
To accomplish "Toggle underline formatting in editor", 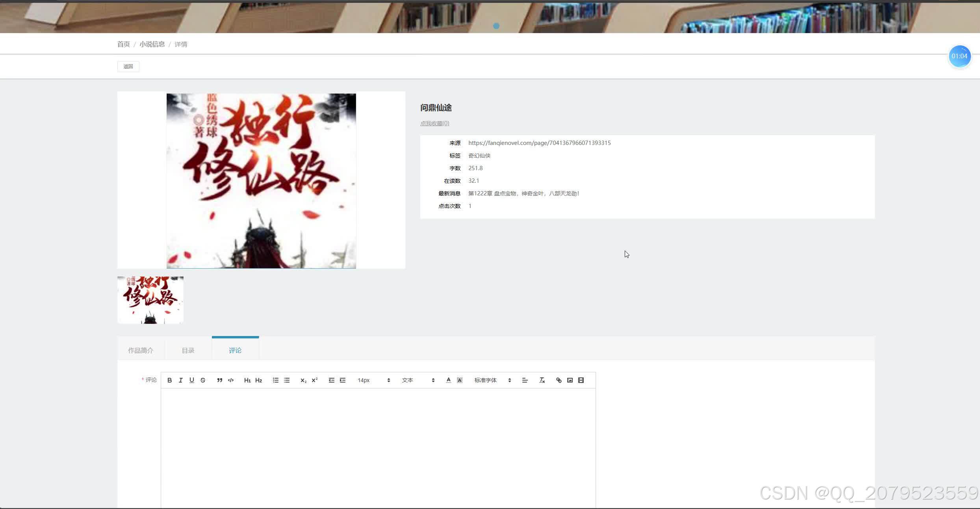I will (x=192, y=380).
